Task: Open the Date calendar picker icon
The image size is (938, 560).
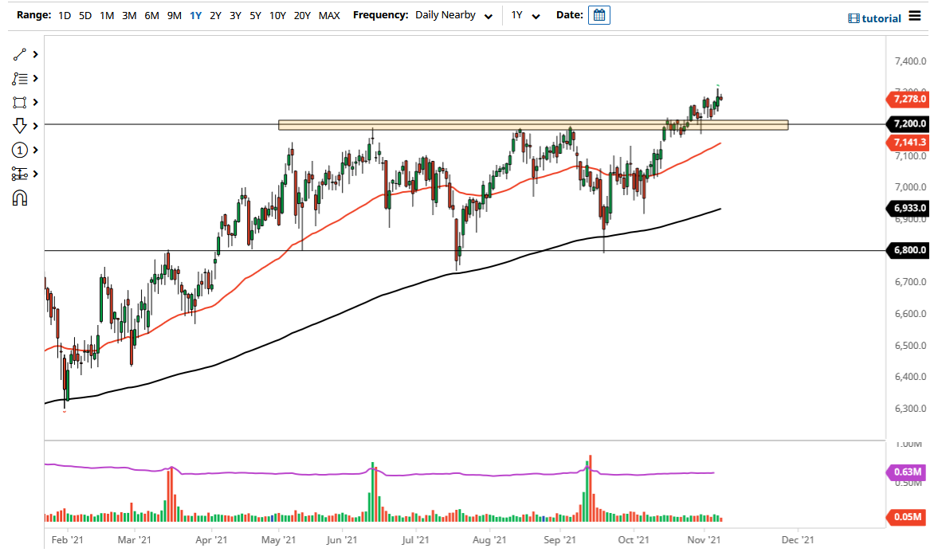Action: pyautogui.click(x=598, y=14)
